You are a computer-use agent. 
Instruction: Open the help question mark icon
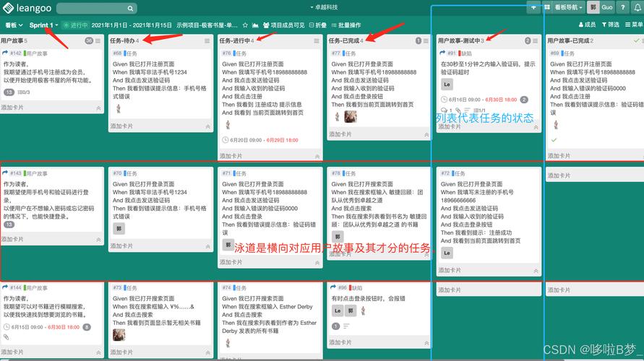click(x=623, y=7)
